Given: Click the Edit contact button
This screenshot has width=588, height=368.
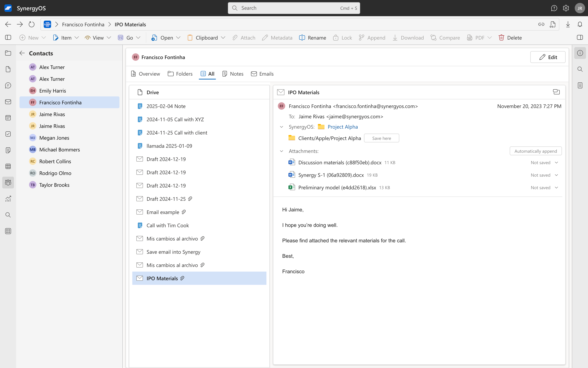Looking at the screenshot, I should [x=548, y=57].
